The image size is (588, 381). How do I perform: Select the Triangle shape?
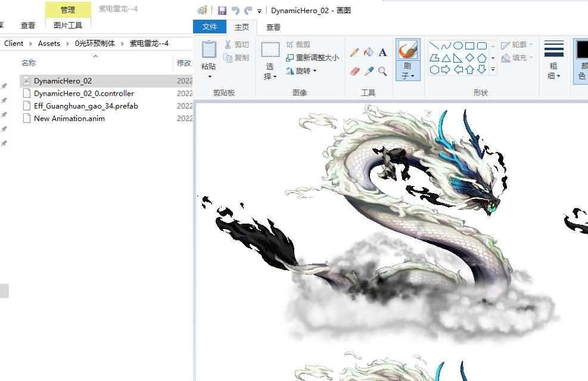click(x=446, y=58)
